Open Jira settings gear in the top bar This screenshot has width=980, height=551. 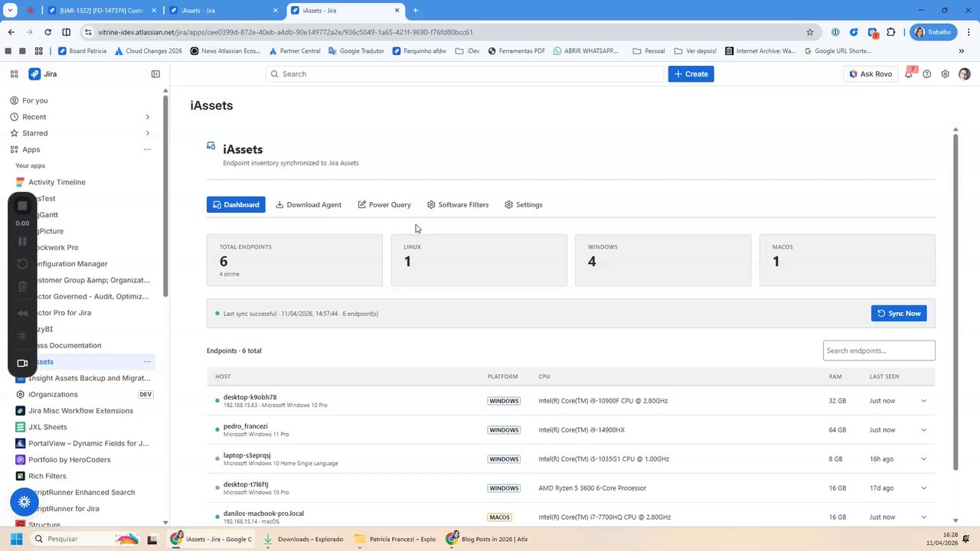click(946, 74)
